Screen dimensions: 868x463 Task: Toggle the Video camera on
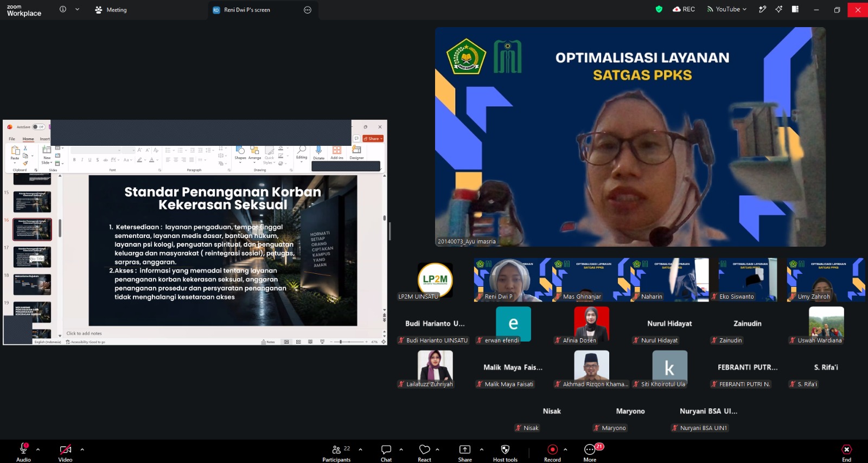coord(65,449)
